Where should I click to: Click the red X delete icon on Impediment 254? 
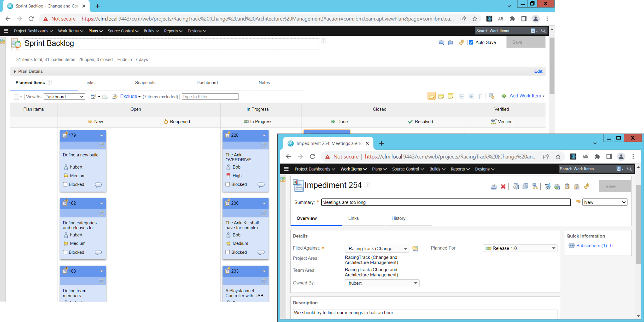coord(503,187)
